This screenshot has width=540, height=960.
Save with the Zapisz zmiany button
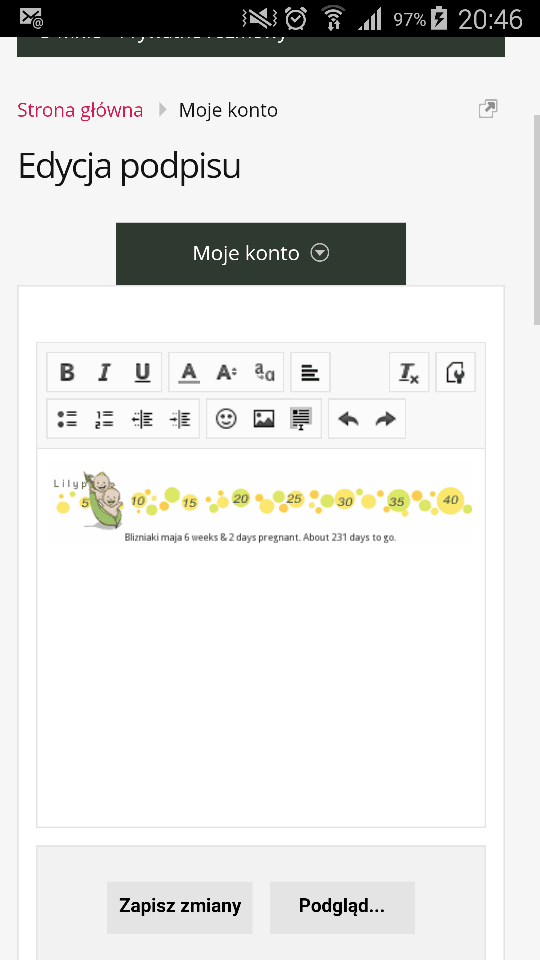pos(180,907)
